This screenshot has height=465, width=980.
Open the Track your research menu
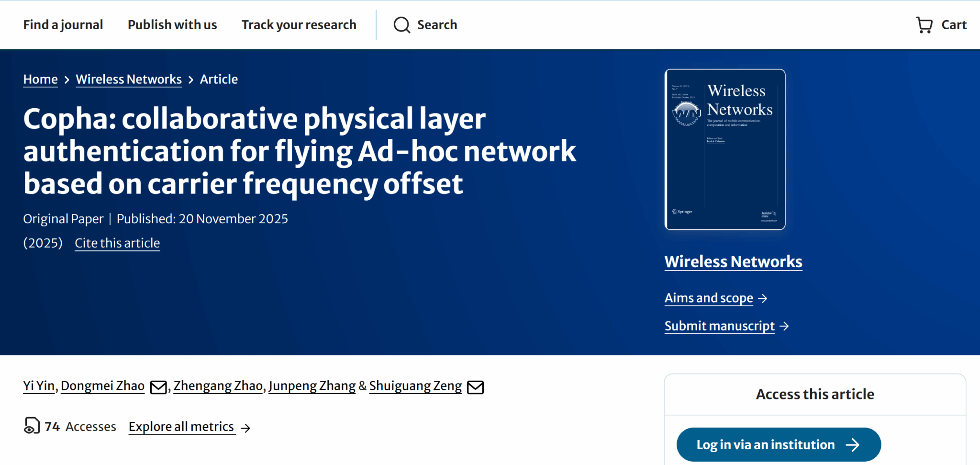[x=299, y=25]
